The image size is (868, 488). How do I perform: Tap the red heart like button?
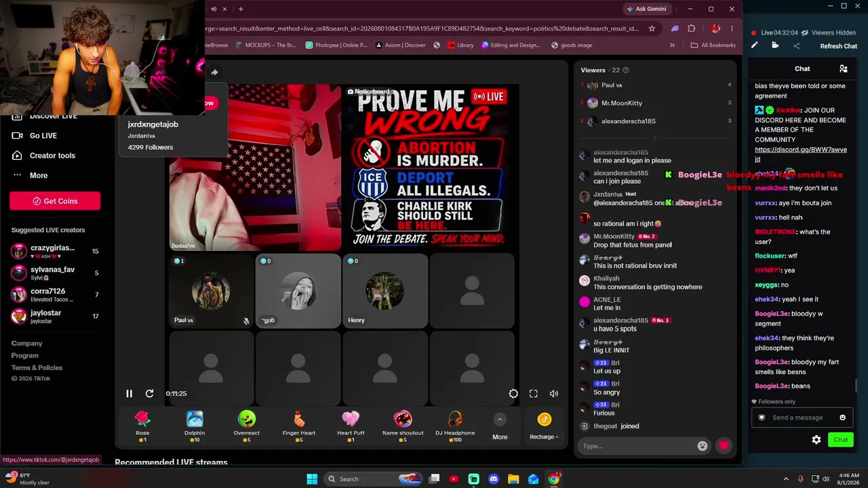click(724, 446)
